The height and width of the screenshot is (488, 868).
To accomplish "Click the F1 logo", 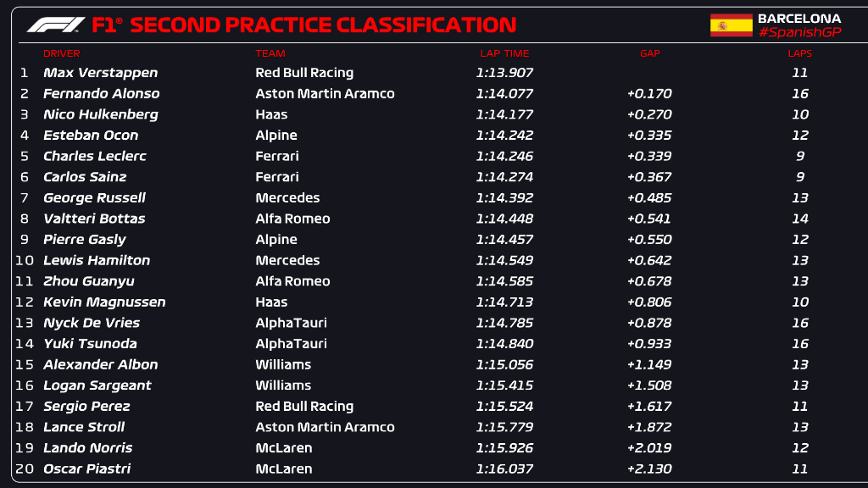I will coord(56,25).
